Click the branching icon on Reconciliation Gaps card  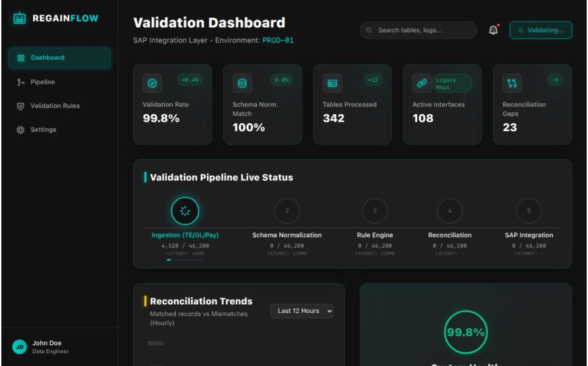tap(512, 83)
